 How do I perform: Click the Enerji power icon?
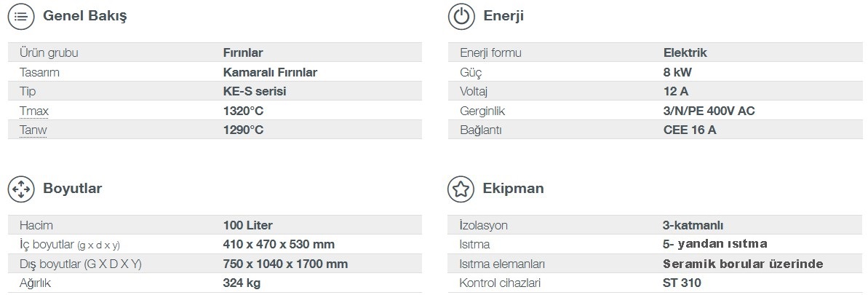(461, 16)
